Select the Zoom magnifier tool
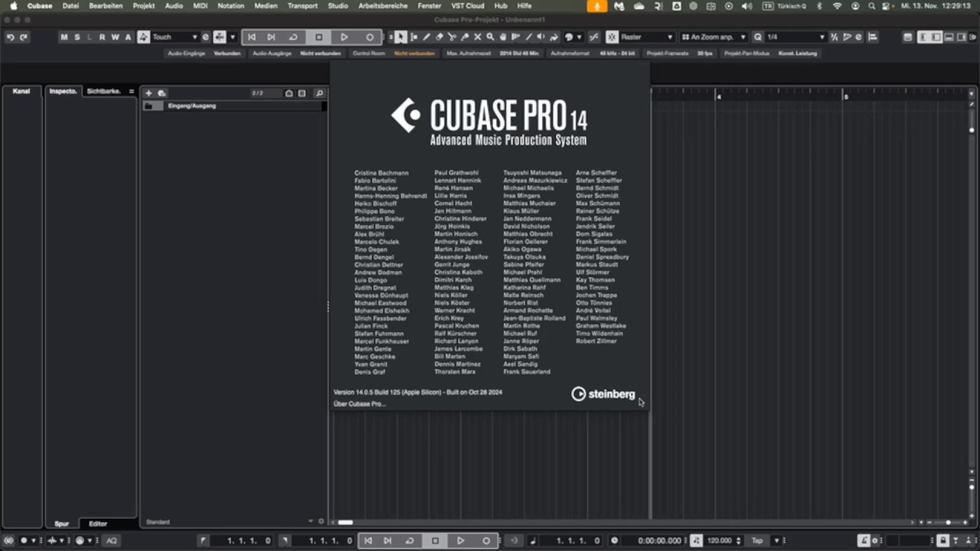Image resolution: width=980 pixels, height=551 pixels. tap(490, 37)
